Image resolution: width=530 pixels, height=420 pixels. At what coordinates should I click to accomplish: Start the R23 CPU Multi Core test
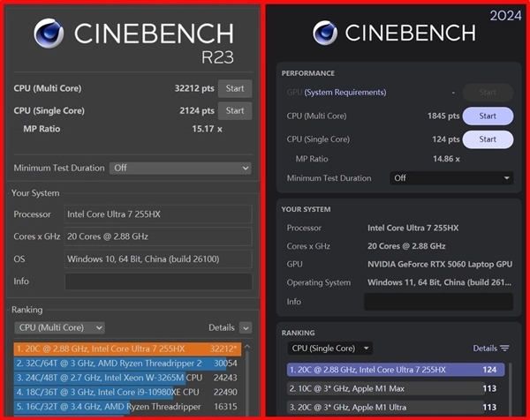234,88
